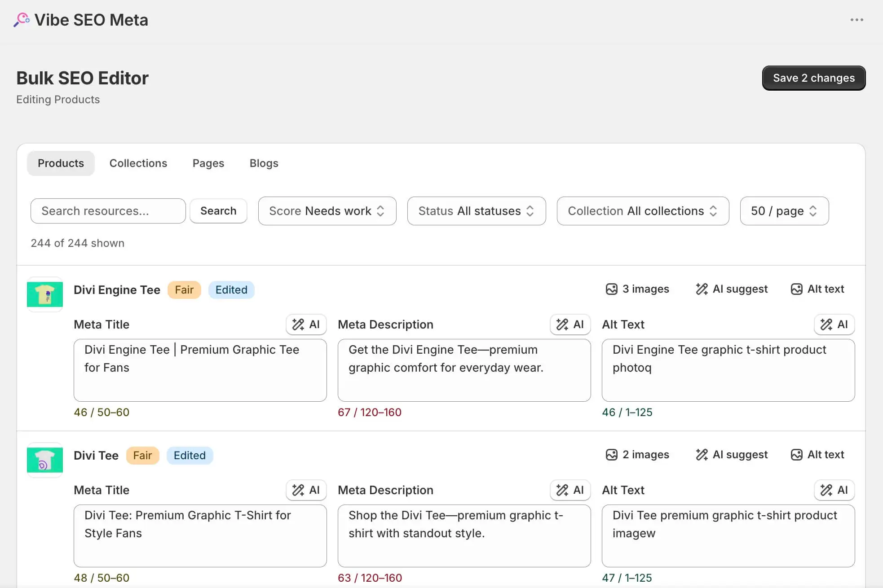Click the Search button
This screenshot has height=588, width=883.
tap(218, 211)
